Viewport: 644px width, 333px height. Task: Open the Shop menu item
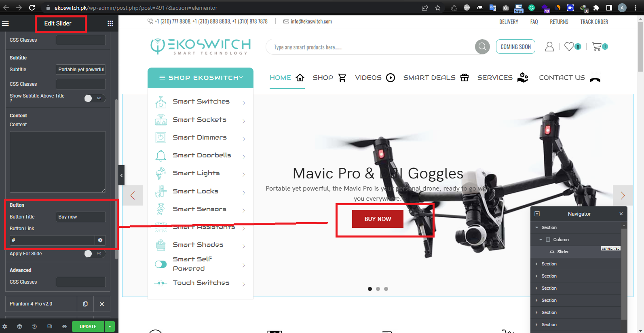[x=329, y=78]
